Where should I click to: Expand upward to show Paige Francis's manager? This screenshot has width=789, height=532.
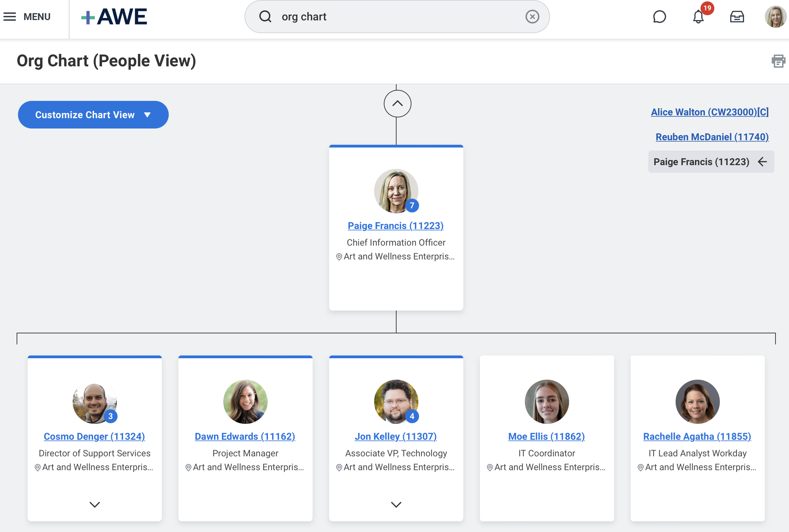397,103
